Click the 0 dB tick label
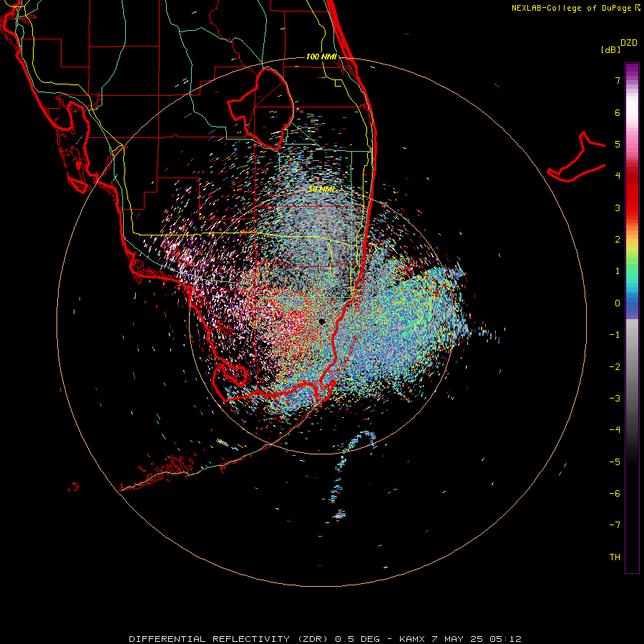The height and width of the screenshot is (644, 644). point(618,303)
